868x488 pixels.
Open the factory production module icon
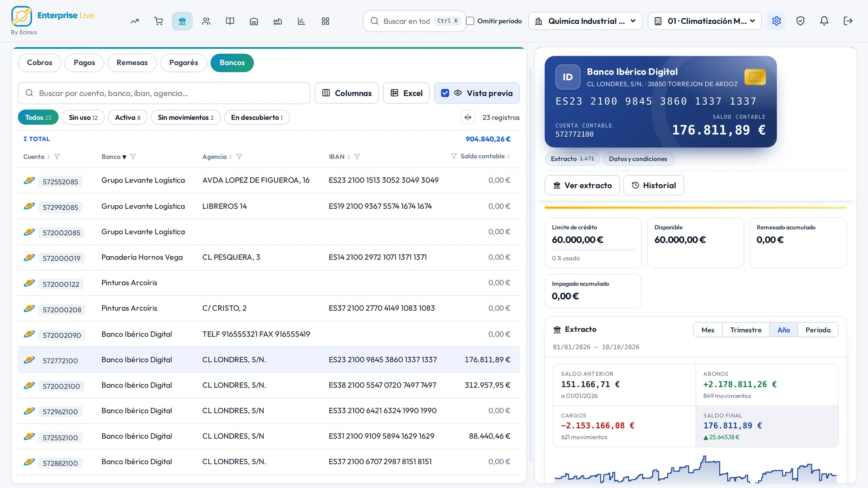278,21
